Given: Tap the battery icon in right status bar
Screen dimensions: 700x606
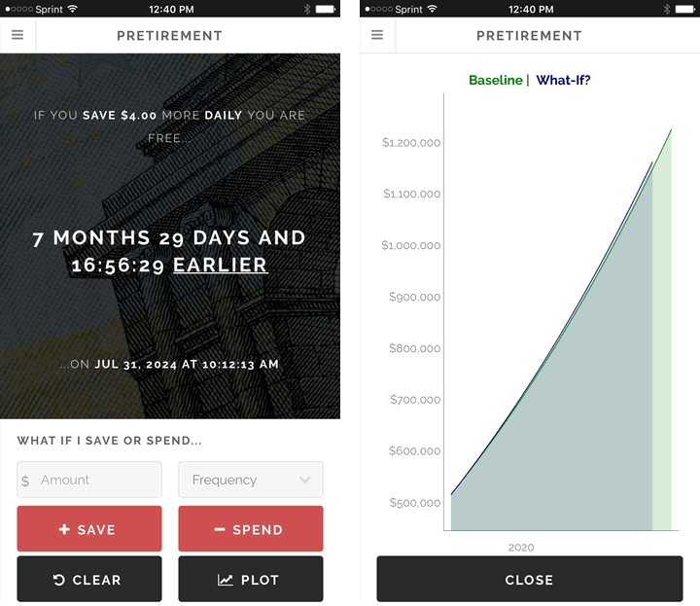Looking at the screenshot, I should (685, 9).
